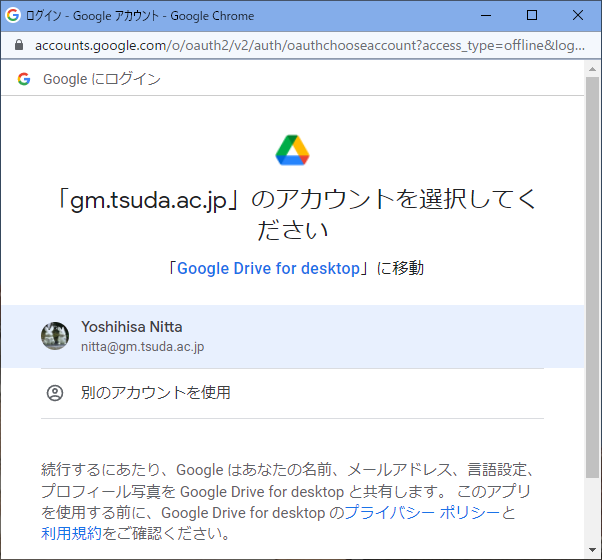
Task: Close the Google login window
Action: pyautogui.click(x=578, y=16)
